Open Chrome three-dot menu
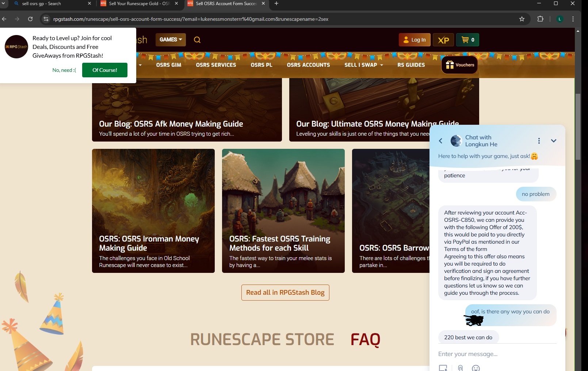This screenshot has width=588, height=371. 573,19
